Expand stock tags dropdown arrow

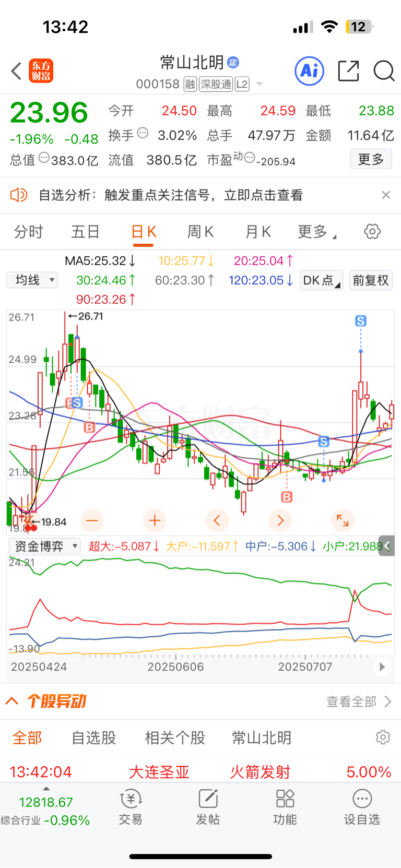click(260, 84)
